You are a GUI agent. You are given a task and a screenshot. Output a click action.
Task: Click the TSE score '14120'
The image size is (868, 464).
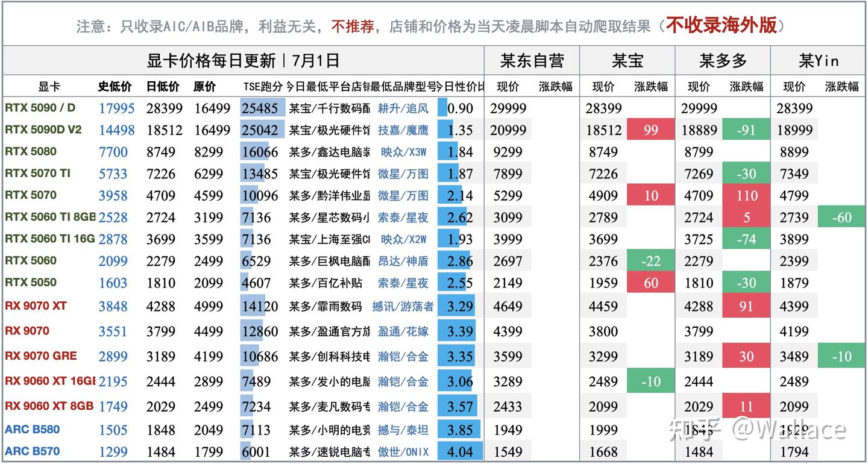[260, 306]
